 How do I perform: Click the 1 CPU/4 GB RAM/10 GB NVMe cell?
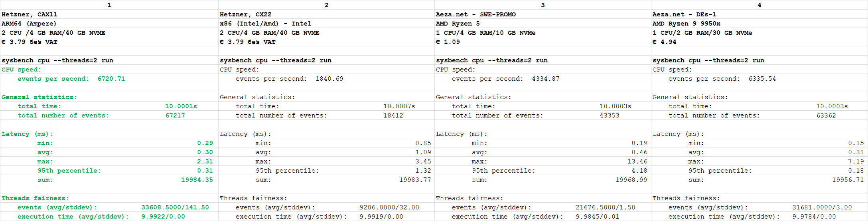click(x=485, y=33)
